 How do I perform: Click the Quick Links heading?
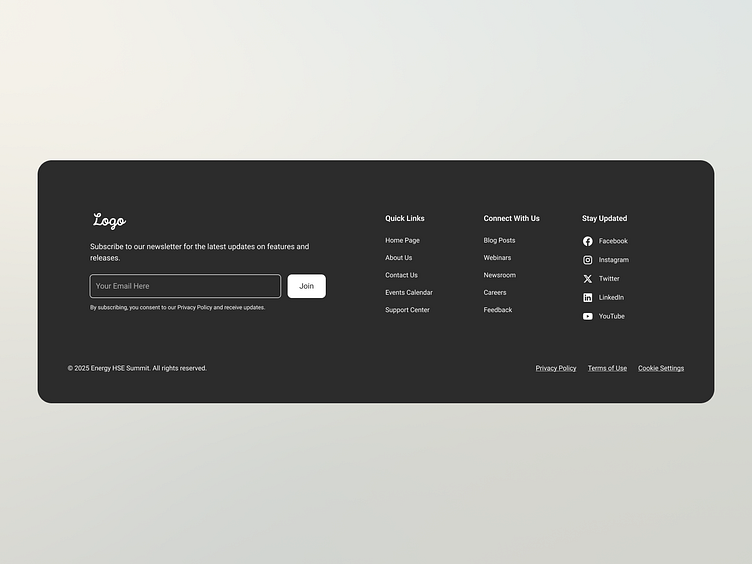405,218
